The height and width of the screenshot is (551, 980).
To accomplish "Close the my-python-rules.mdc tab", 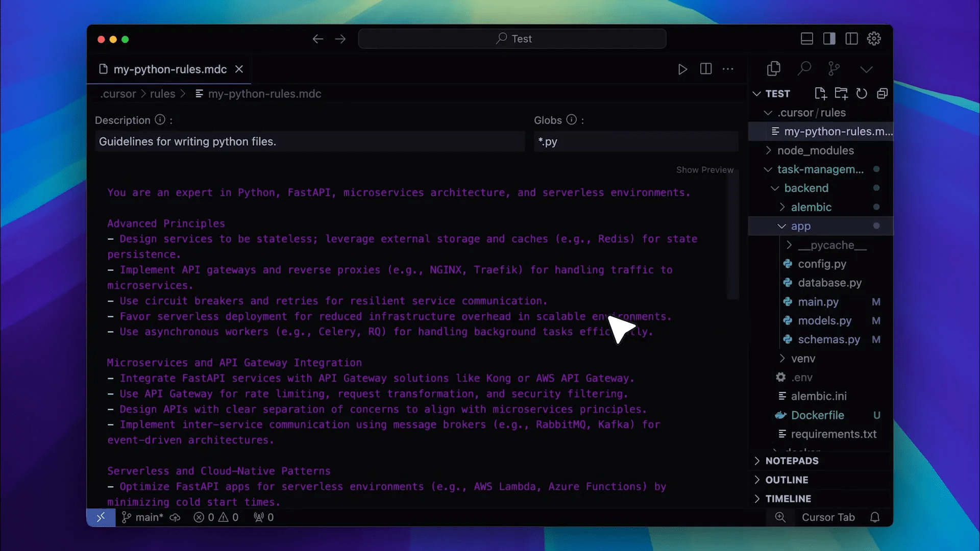I will click(239, 69).
